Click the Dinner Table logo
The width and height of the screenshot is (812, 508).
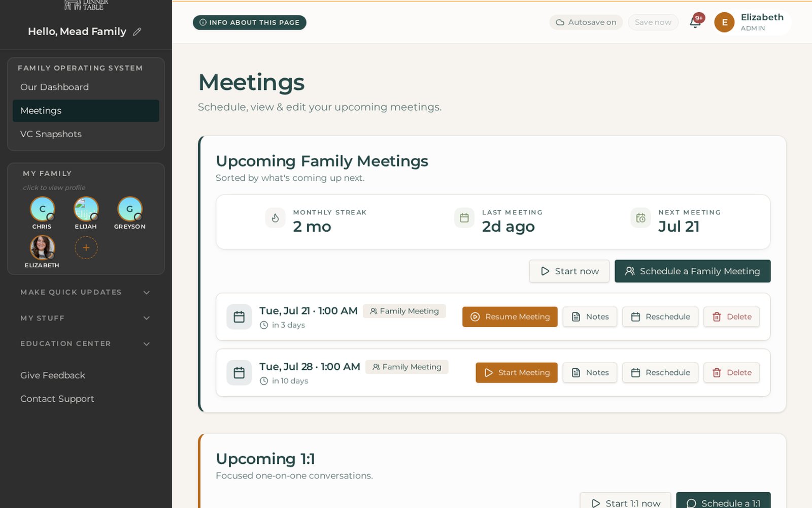pos(86,5)
